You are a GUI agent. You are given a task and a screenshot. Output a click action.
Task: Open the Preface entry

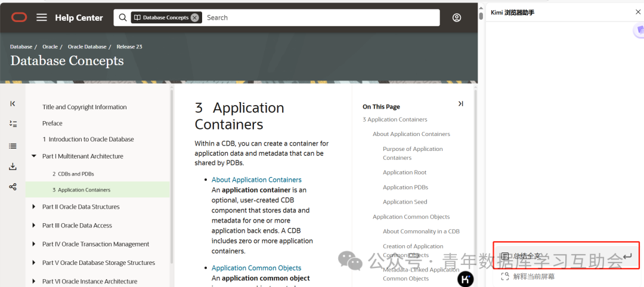coord(52,124)
